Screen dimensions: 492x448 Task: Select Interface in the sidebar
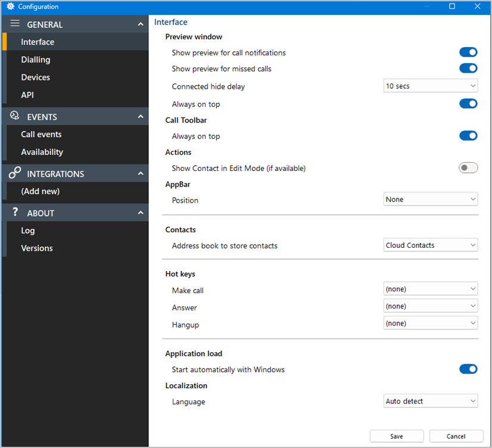(75, 42)
